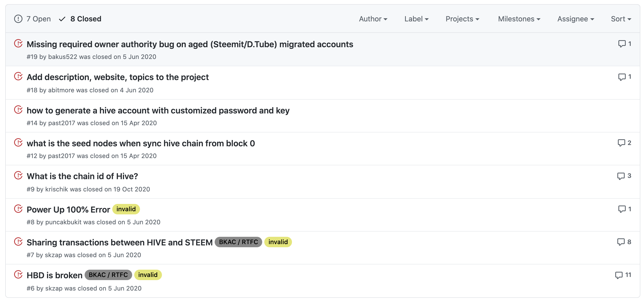Click closed-issue icon next to HBD is broken

(18, 275)
